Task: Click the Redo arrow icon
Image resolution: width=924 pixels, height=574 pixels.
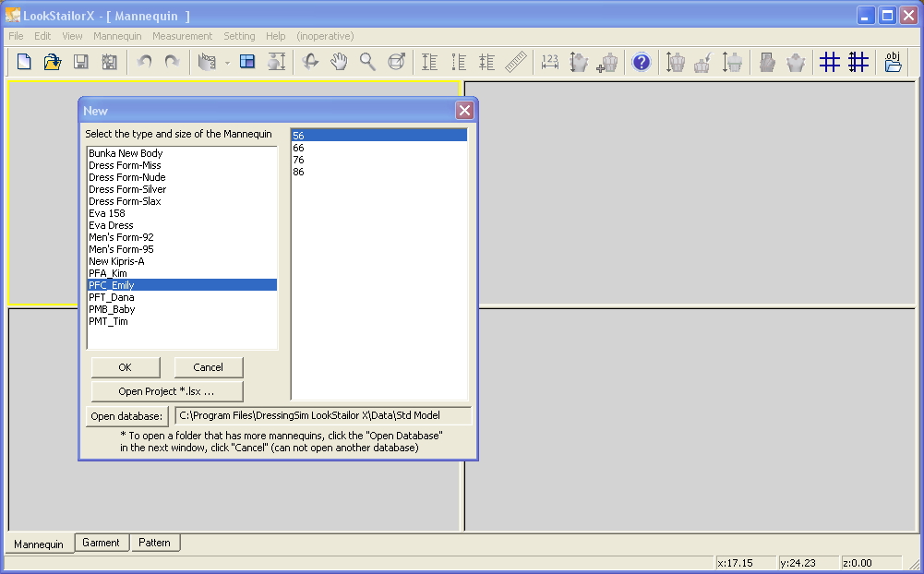Action: 172,62
